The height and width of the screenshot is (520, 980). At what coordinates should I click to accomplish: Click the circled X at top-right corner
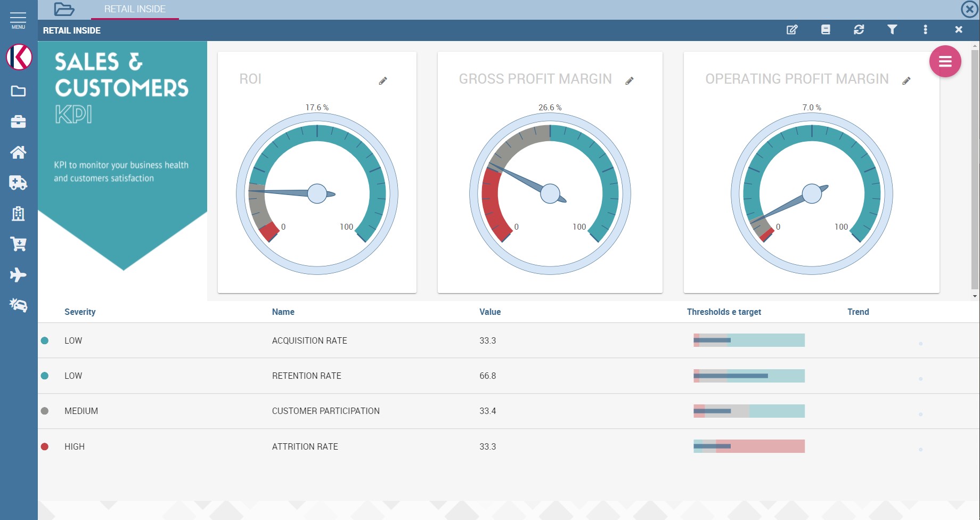[x=969, y=9]
